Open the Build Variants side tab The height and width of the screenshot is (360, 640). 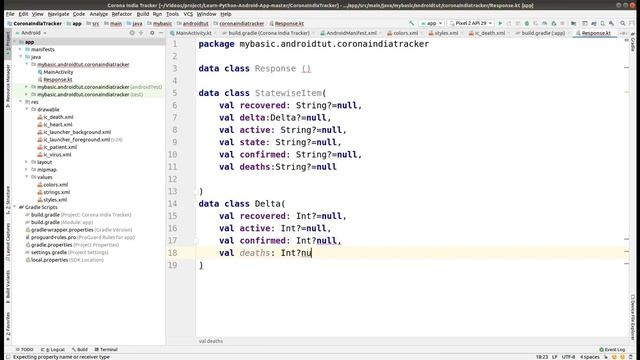8,286
